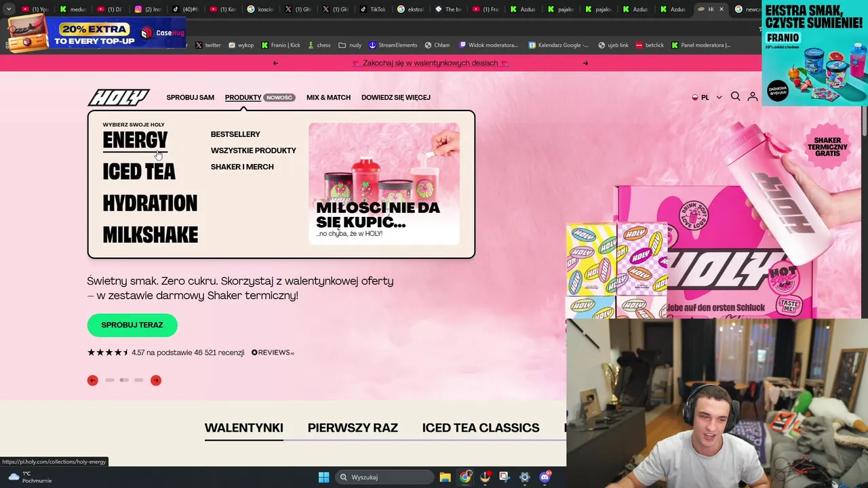Open the Snipping Tool icon in the taskbar
This screenshot has width=868, height=488.
504,477
